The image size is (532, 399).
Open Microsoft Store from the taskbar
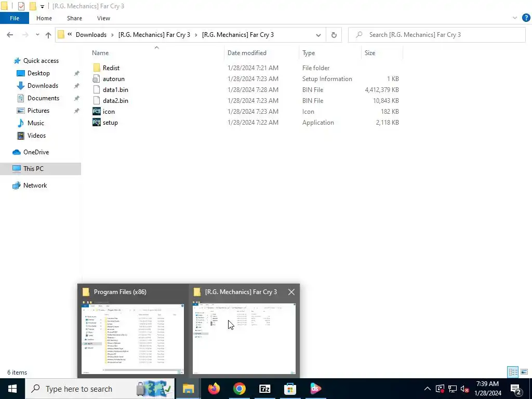pos(290,389)
